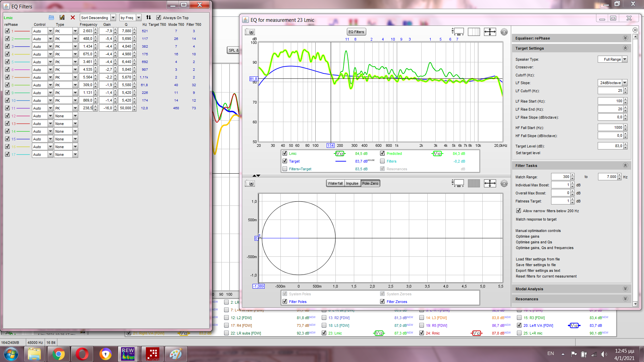Toggle Allow narrow filters below 200 Hz

[519, 210]
